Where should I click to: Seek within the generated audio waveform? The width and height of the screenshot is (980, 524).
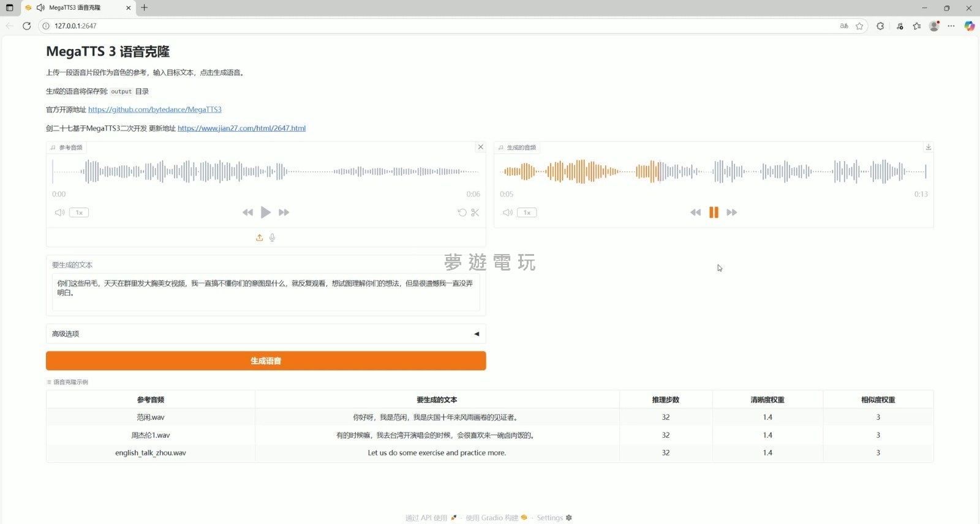pyautogui.click(x=714, y=171)
